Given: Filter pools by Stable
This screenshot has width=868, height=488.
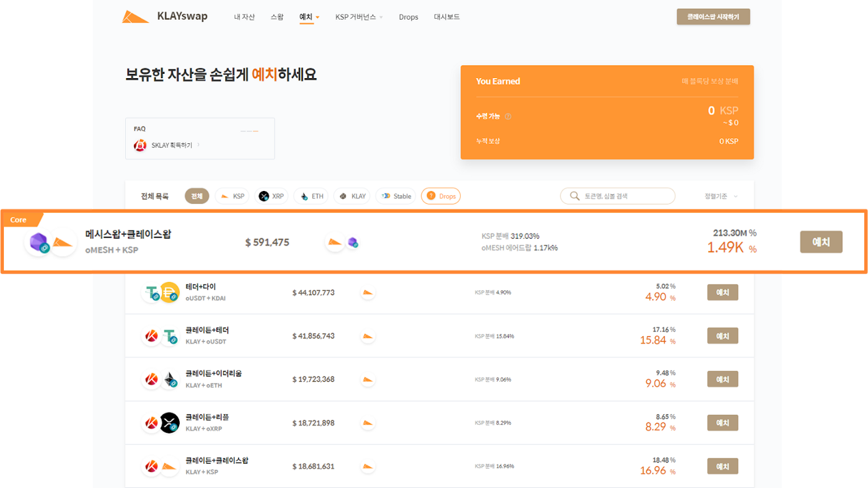Looking at the screenshot, I should 396,196.
